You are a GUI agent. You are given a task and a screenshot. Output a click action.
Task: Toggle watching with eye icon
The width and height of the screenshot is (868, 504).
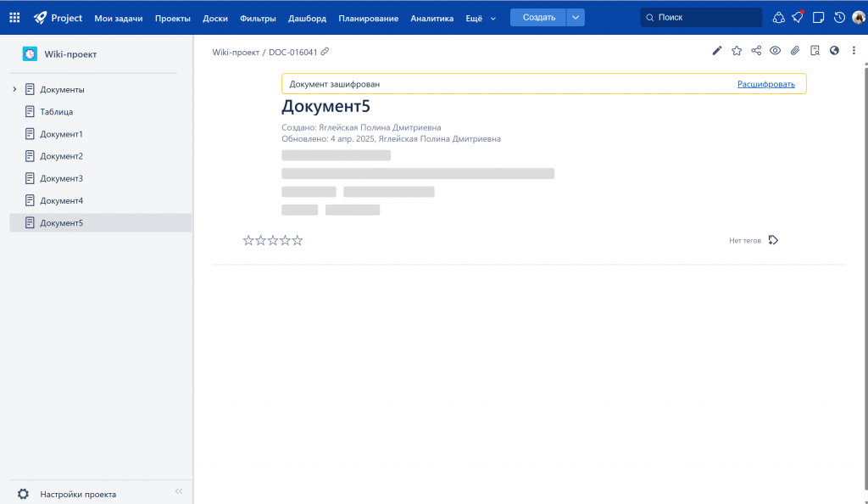tap(776, 50)
